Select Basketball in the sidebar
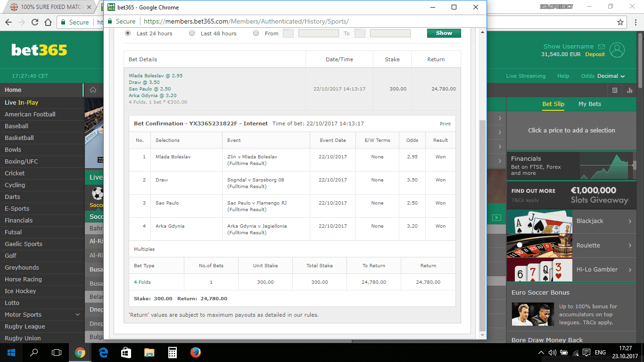Screen dimensions: 644x362 [41, 138]
